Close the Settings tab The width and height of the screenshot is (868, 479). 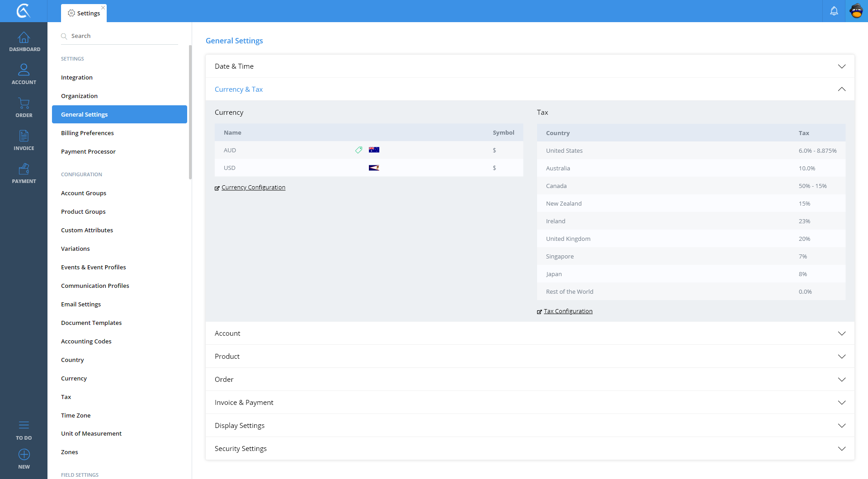point(103,8)
